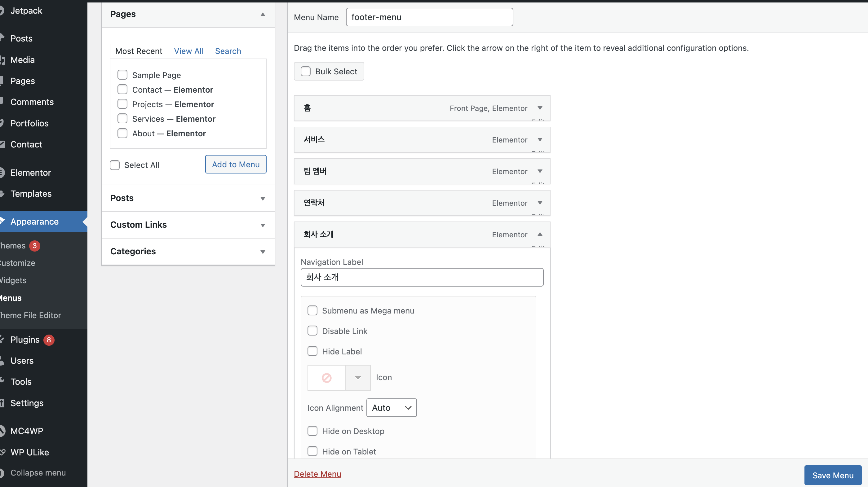Click the 홈 menu item title

tap(307, 108)
